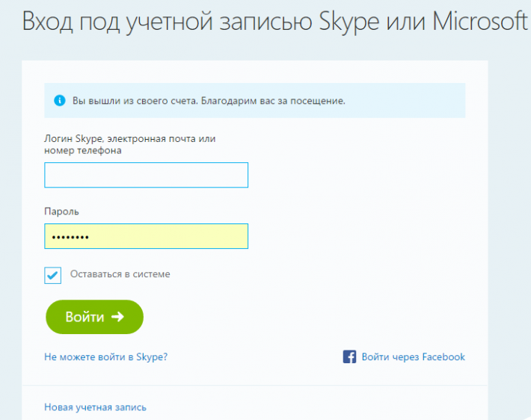Click the word Microsoft in the page heading
Viewport: 531px width, 420px height.
click(x=480, y=21)
